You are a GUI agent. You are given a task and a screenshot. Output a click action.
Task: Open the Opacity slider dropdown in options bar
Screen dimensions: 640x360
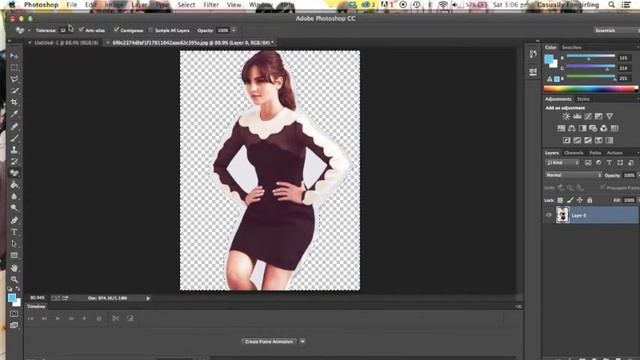tap(234, 30)
